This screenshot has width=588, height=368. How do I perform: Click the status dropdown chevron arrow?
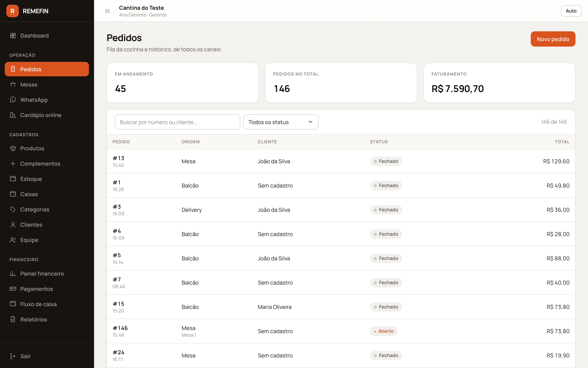tap(310, 122)
